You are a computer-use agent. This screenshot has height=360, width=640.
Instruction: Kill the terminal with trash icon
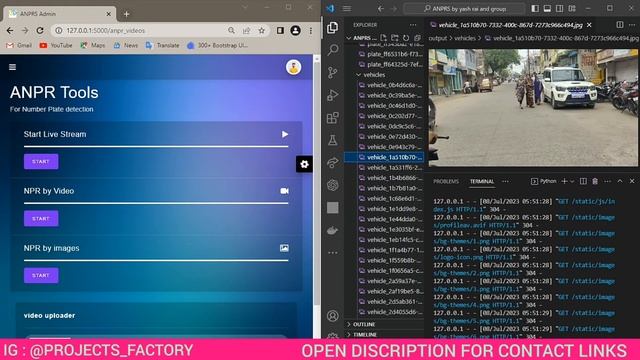tap(595, 181)
